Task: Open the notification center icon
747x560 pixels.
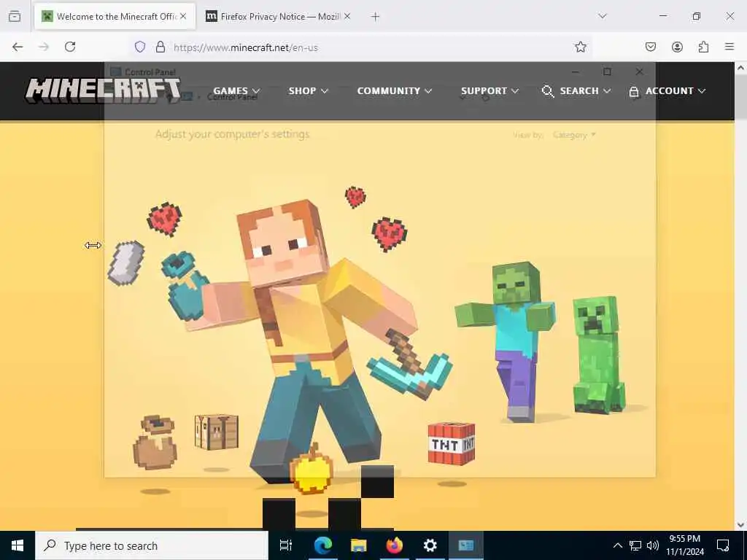Action: 723,545
